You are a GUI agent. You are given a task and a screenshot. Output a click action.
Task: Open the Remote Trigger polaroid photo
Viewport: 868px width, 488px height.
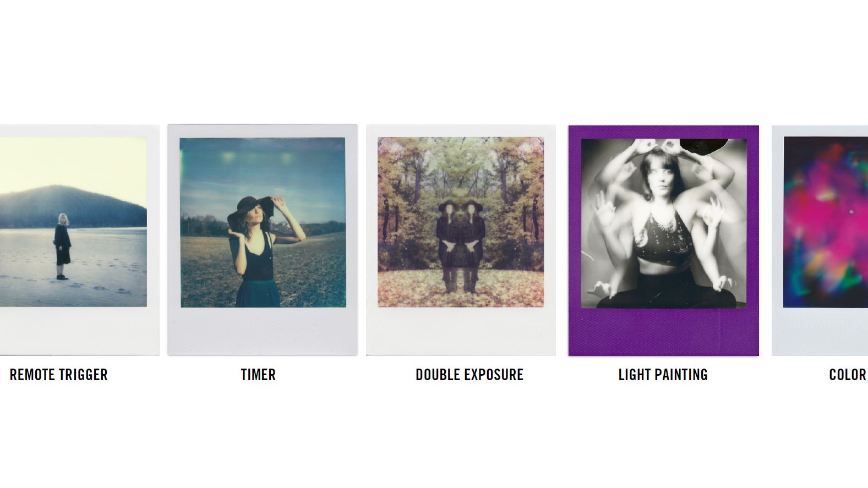tap(79, 240)
